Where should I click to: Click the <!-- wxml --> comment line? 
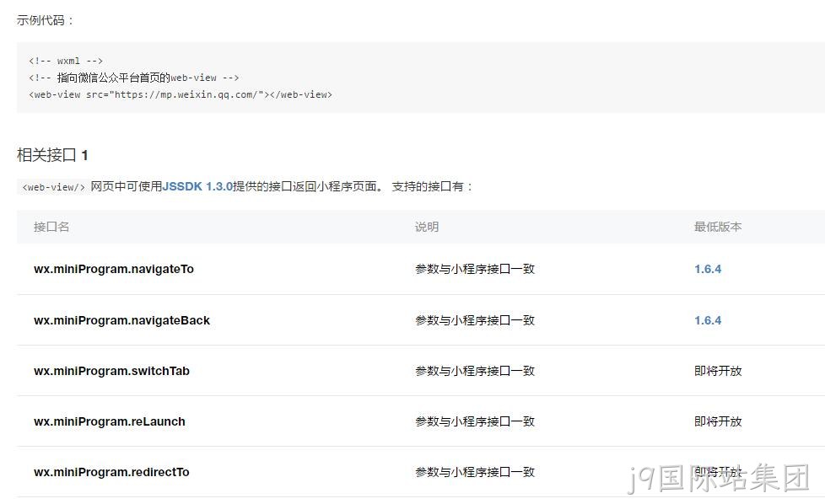pos(66,61)
